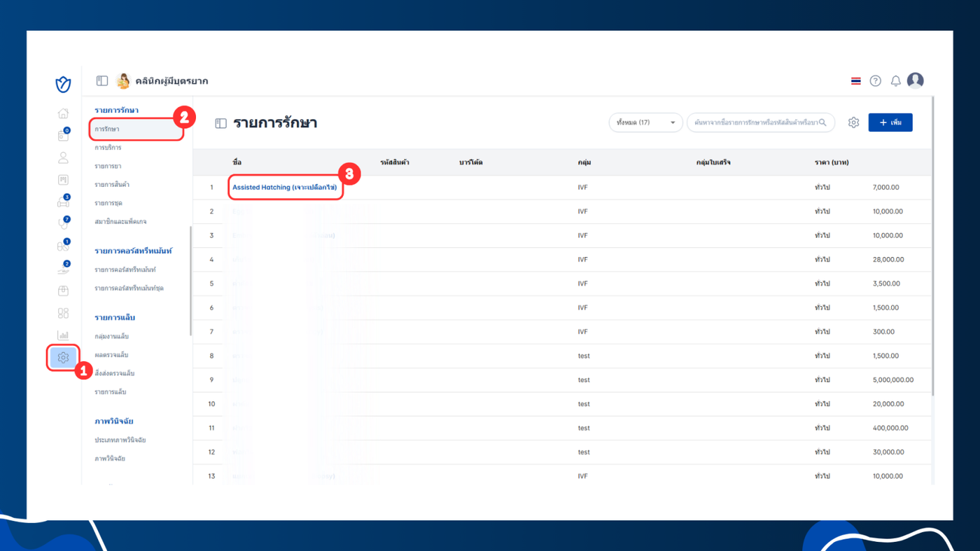Click the กลุ่มใบเสร็จ column header
Image resolution: width=980 pixels, height=551 pixels.
[x=713, y=162]
